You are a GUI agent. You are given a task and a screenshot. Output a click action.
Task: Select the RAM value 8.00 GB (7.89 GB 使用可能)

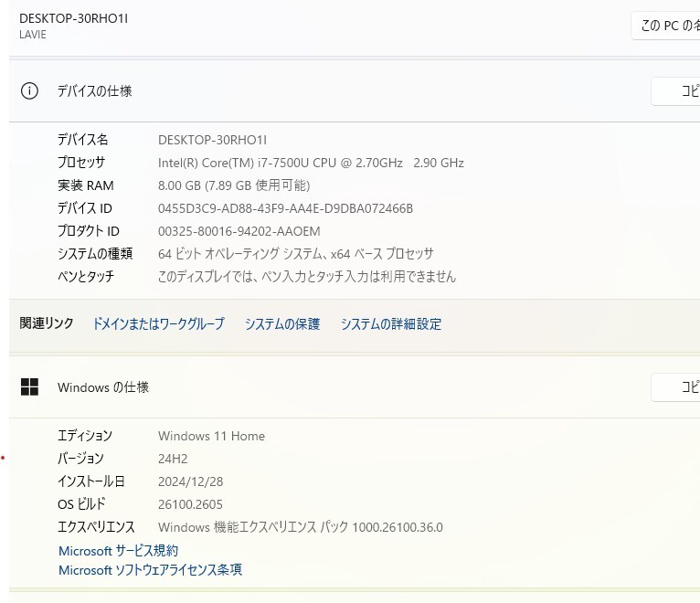234,185
